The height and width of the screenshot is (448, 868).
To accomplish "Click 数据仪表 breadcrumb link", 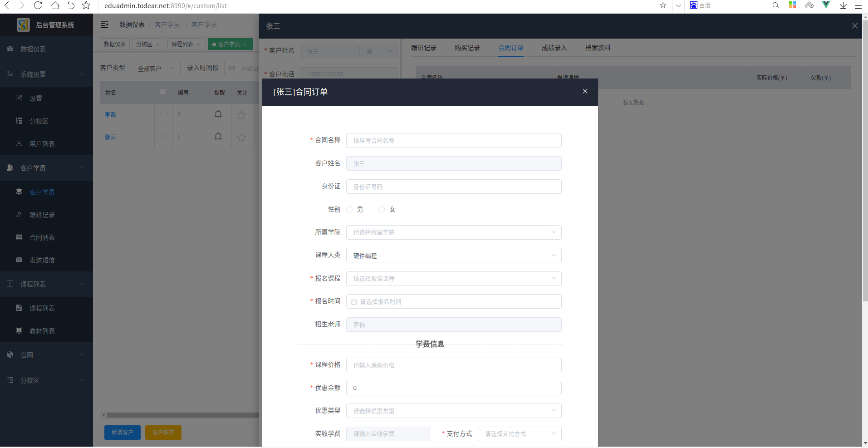I will [x=132, y=25].
